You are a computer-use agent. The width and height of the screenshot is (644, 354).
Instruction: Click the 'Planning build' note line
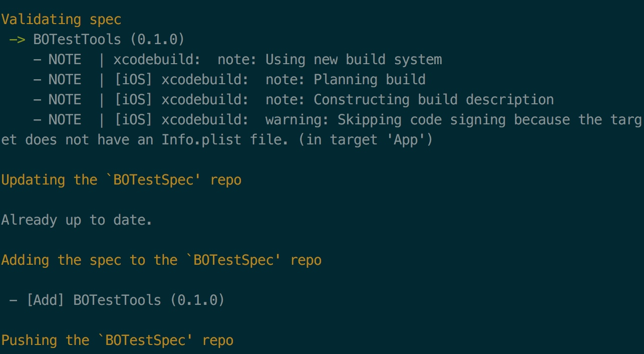[x=229, y=80]
